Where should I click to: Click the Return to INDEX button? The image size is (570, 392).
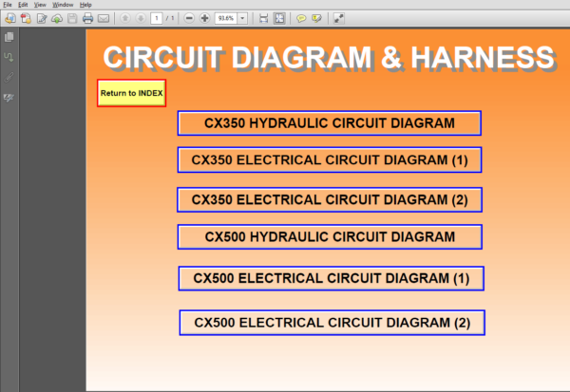[x=132, y=93]
